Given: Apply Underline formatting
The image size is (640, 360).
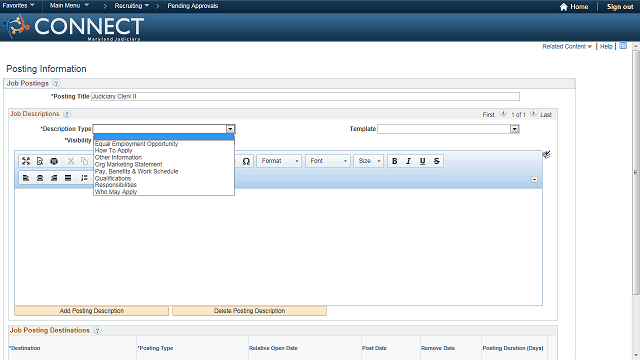Looking at the screenshot, I should coord(422,161).
